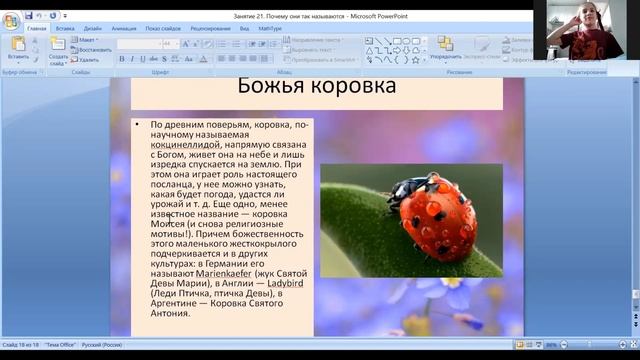Switch to the Главная ribbon tab
640x360 pixels.
click(x=37, y=29)
